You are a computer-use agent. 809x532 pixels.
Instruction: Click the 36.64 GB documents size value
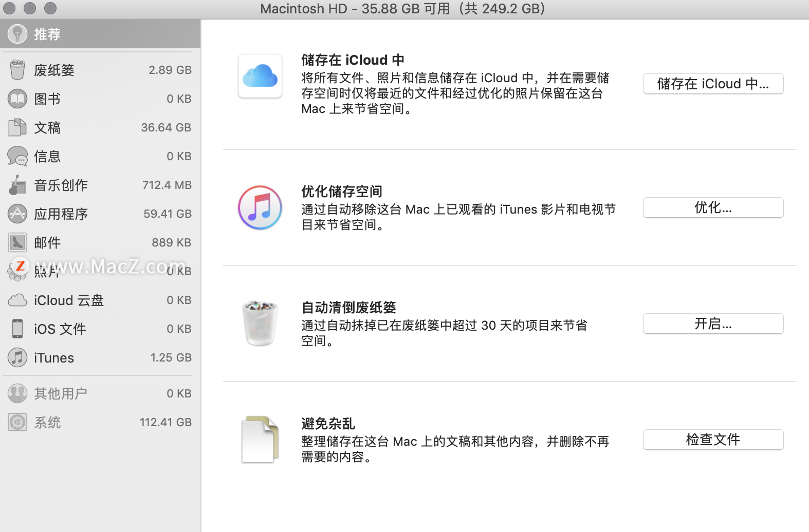[x=166, y=127]
